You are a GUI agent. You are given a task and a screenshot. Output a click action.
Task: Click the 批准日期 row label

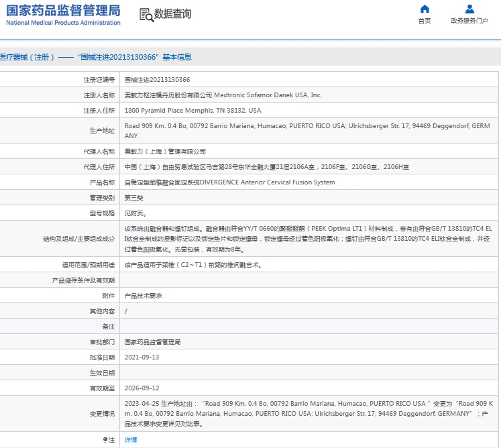(102, 357)
